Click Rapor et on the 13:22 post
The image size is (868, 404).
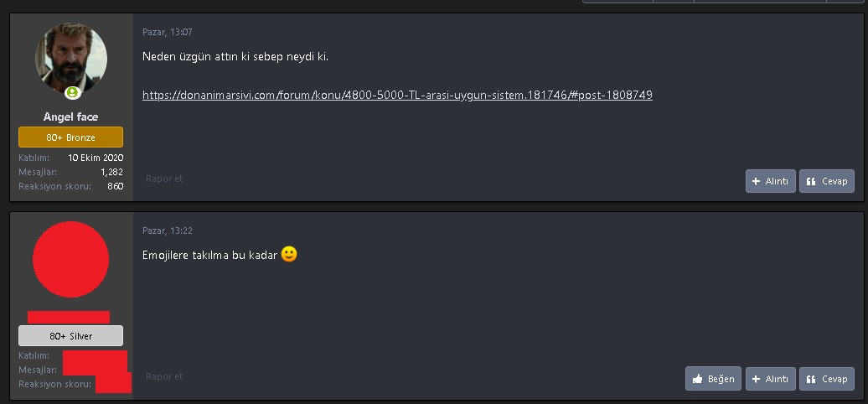(164, 376)
